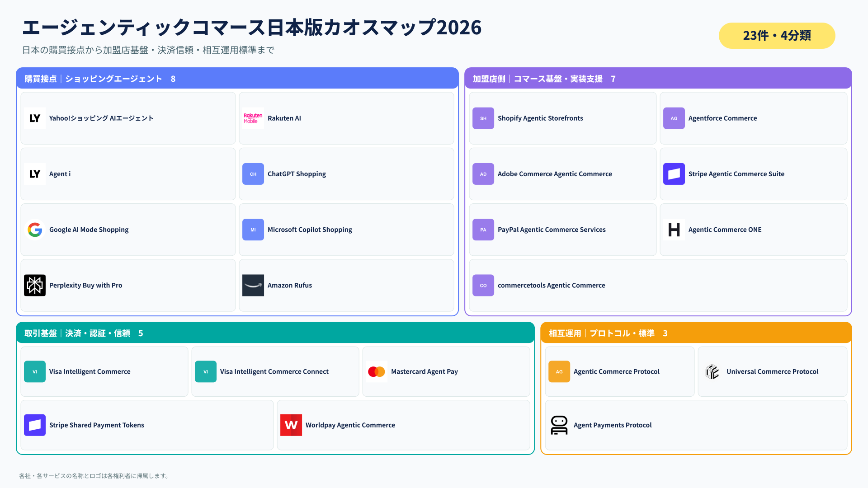Click the footer note 各社・各サービスの名称とロゴ

pos(94,476)
